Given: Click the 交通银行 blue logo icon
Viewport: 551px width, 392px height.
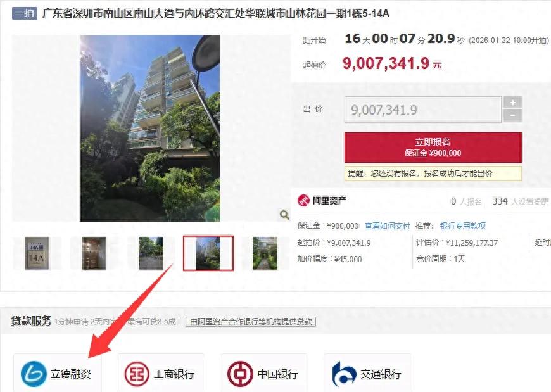Looking at the screenshot, I should pyautogui.click(x=344, y=374).
